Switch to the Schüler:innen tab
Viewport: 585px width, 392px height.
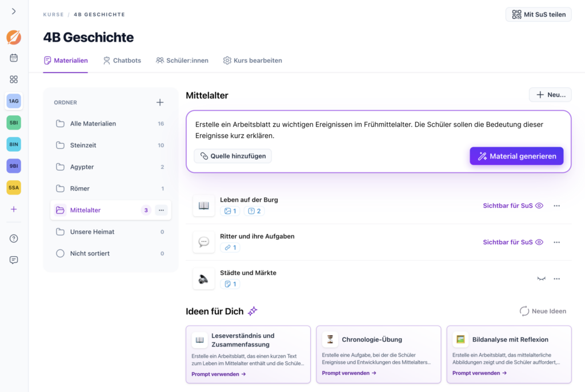coord(182,60)
